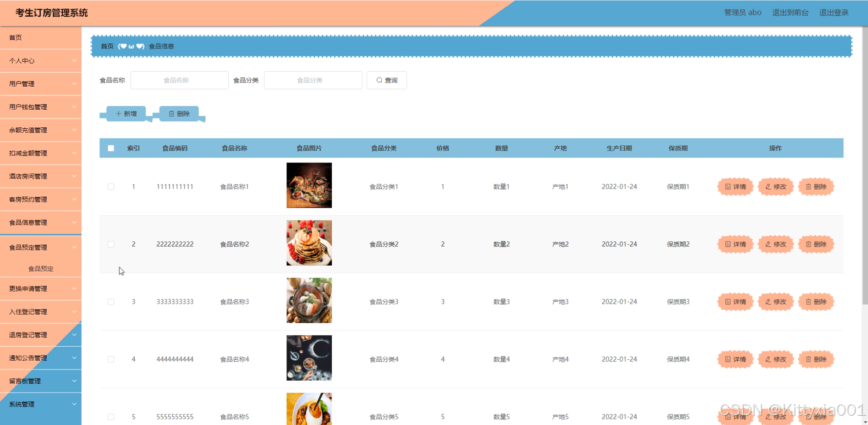Viewport: 868px width, 425px height.
Task: Check the checkbox for row 食品名称4
Action: pyautogui.click(x=111, y=359)
